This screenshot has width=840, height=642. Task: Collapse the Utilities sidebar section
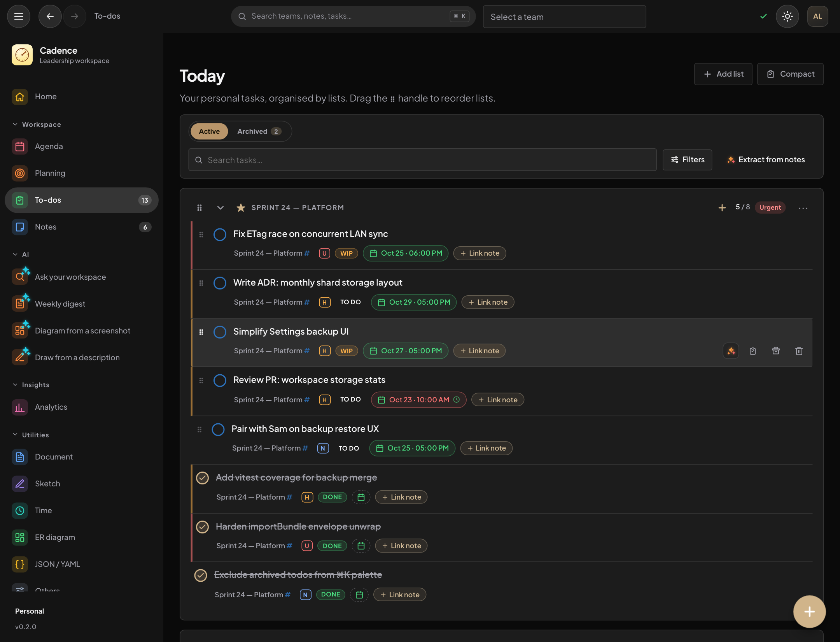31,435
